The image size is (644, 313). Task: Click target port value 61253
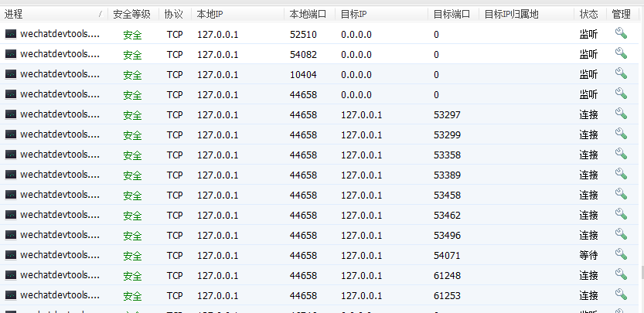[x=447, y=296]
